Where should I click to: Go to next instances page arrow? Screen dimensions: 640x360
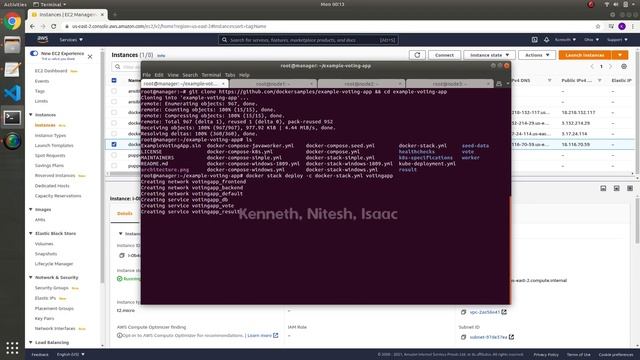click(x=611, y=66)
